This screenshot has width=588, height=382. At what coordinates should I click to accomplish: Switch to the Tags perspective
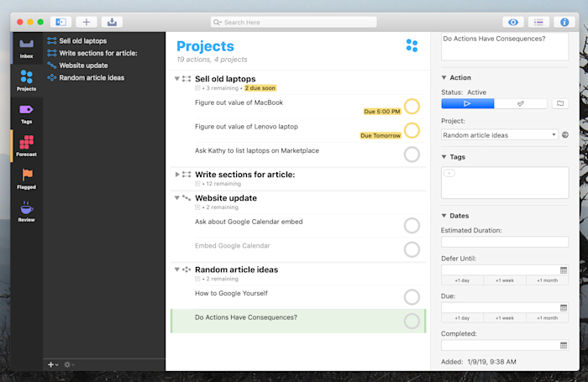click(26, 113)
